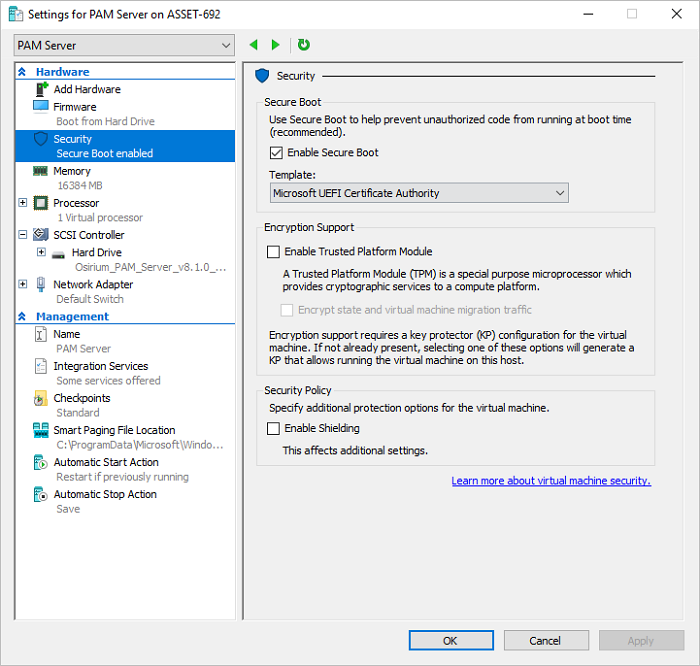Expand the Processor node

tap(22, 203)
